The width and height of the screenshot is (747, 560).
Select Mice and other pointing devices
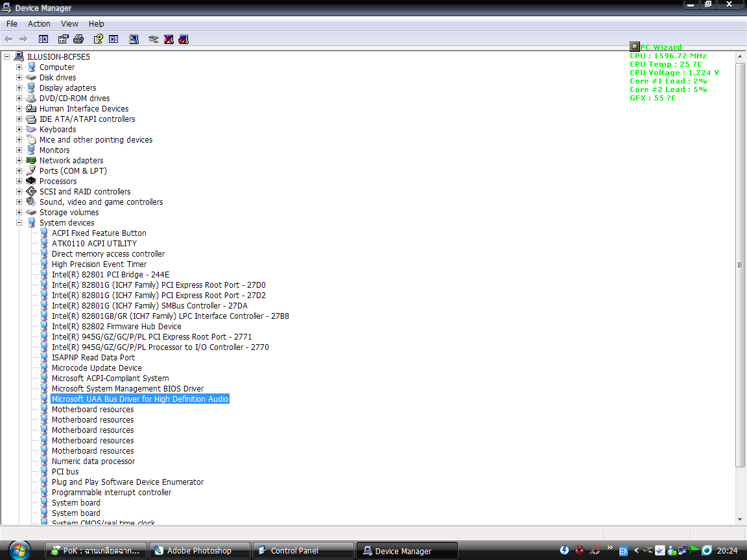pyautogui.click(x=96, y=140)
